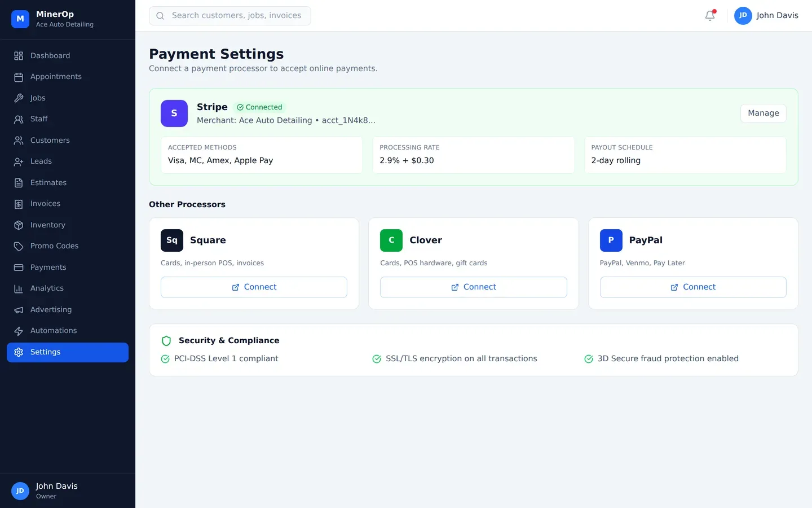The height and width of the screenshot is (508, 812).
Task: Focus the search customers, jobs, invoices field
Action: [x=236, y=16]
